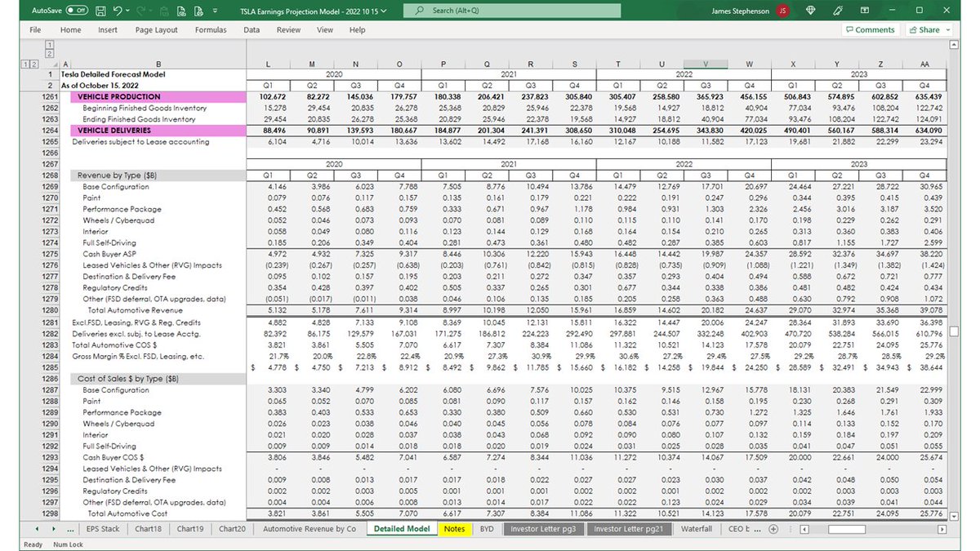Open the Chart20 sheet tab
980x551 pixels.
tap(232, 529)
